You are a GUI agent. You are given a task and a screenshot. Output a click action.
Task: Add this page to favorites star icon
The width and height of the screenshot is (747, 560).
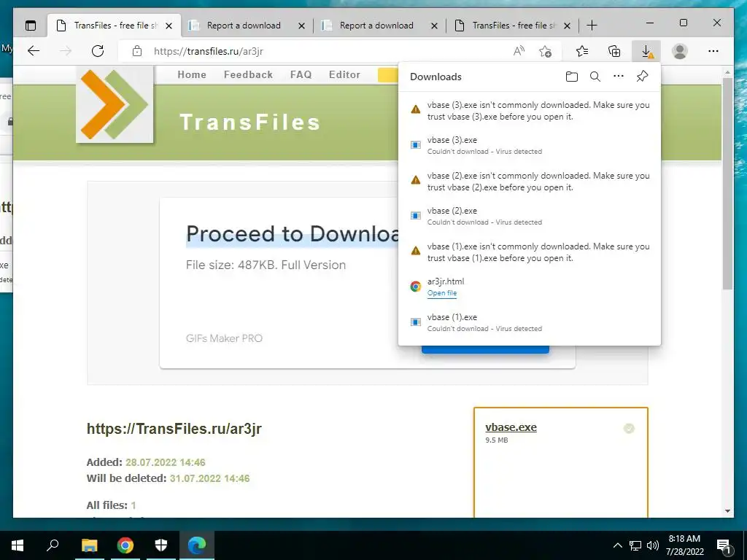pyautogui.click(x=546, y=51)
